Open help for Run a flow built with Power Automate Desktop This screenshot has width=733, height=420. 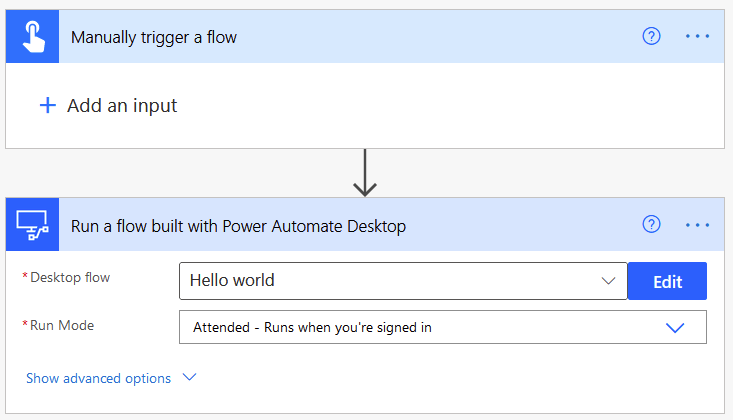tap(651, 224)
